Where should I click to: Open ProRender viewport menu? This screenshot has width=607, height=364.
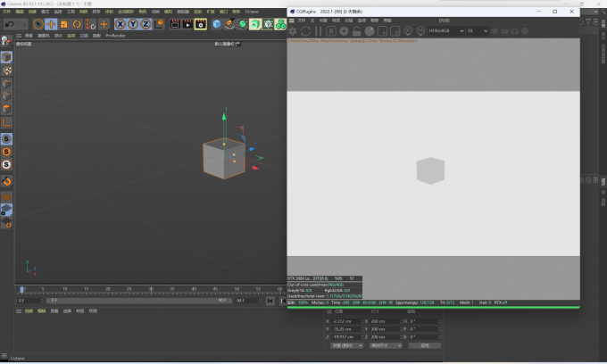click(115, 36)
